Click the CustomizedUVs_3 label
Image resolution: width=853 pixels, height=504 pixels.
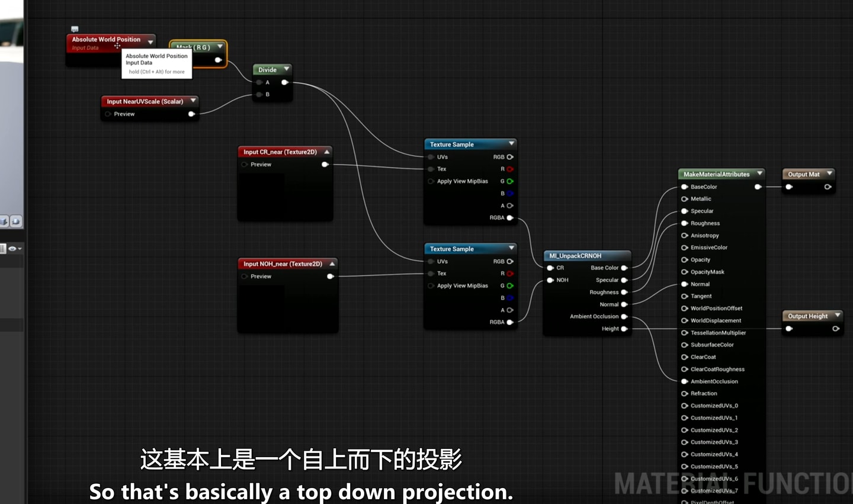(714, 442)
